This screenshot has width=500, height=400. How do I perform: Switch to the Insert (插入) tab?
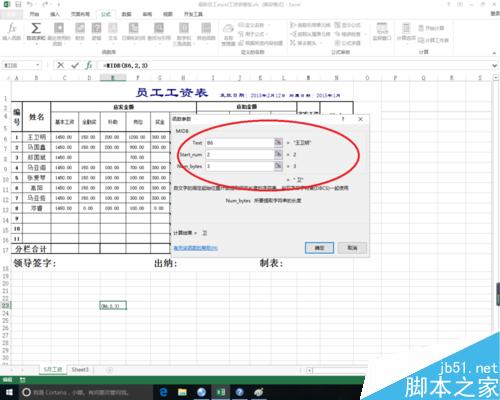[55, 14]
